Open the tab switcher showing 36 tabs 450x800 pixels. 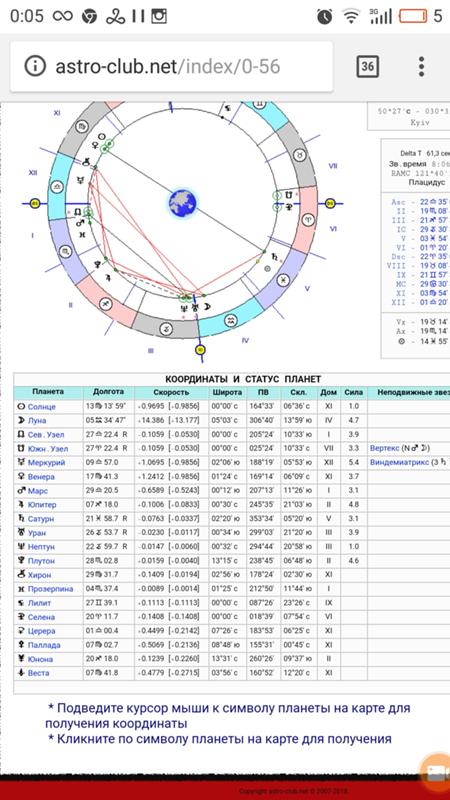coord(367,66)
